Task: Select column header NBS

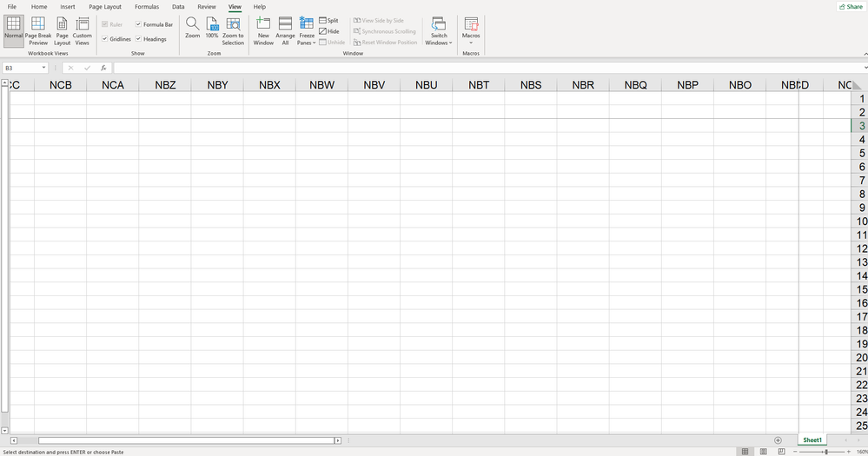Action: pyautogui.click(x=531, y=84)
